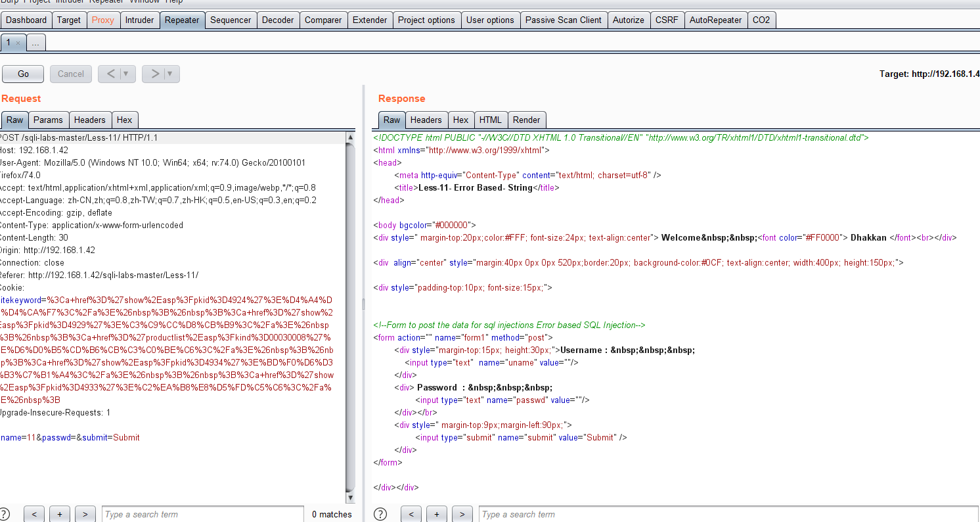Click the request scrollbar down arrow

(350, 498)
